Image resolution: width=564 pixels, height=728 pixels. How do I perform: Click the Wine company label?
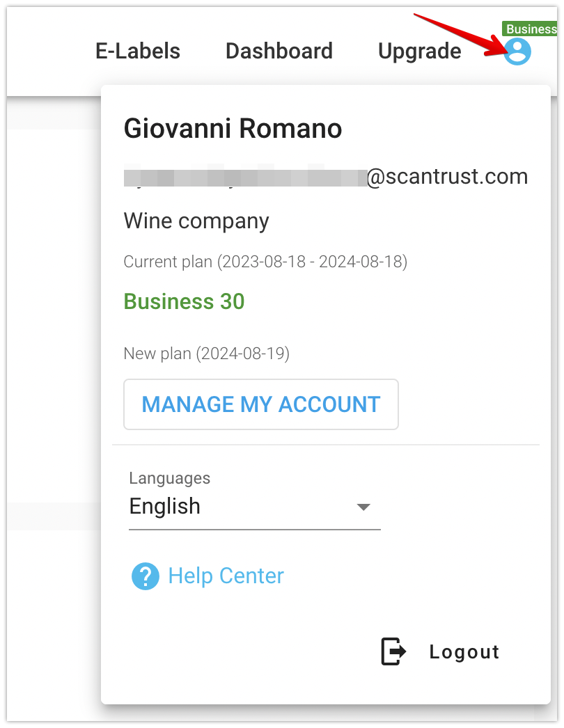(196, 221)
